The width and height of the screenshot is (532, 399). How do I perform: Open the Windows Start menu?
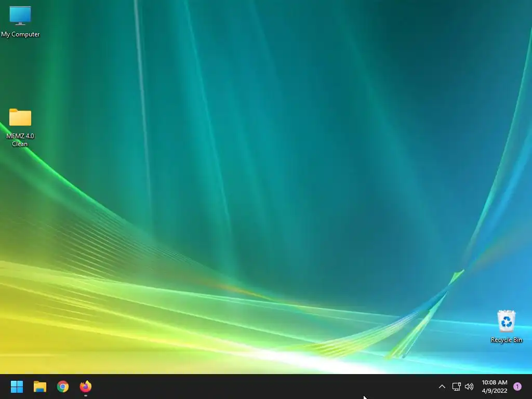tap(17, 387)
